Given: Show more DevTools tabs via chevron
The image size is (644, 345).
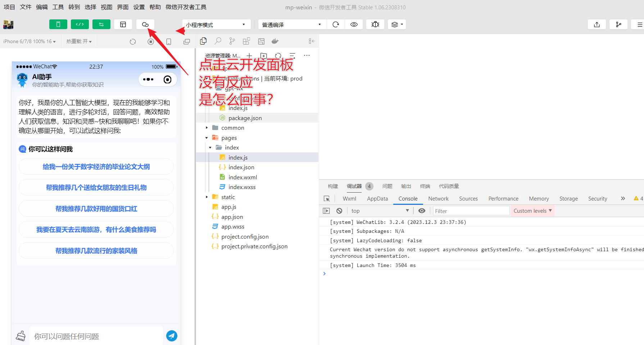Looking at the screenshot, I should [x=623, y=198].
